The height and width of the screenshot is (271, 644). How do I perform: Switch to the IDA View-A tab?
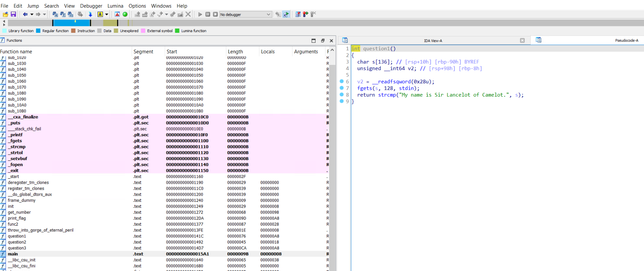[x=433, y=40]
